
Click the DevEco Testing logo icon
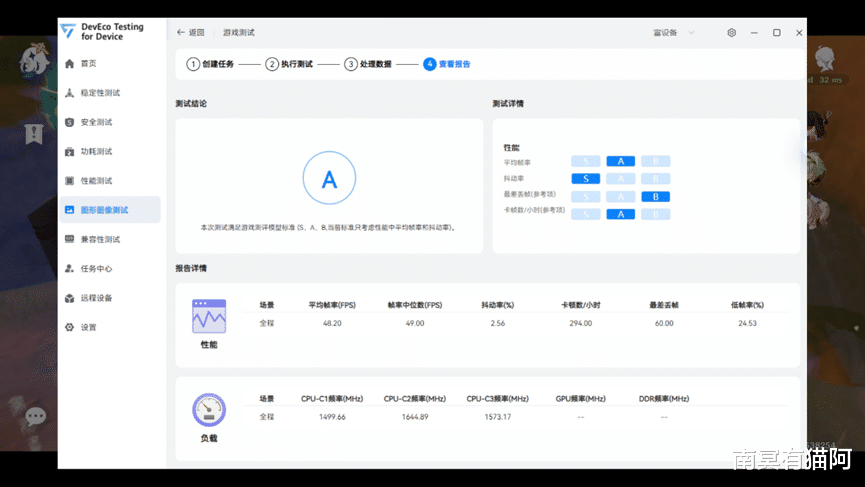68,31
